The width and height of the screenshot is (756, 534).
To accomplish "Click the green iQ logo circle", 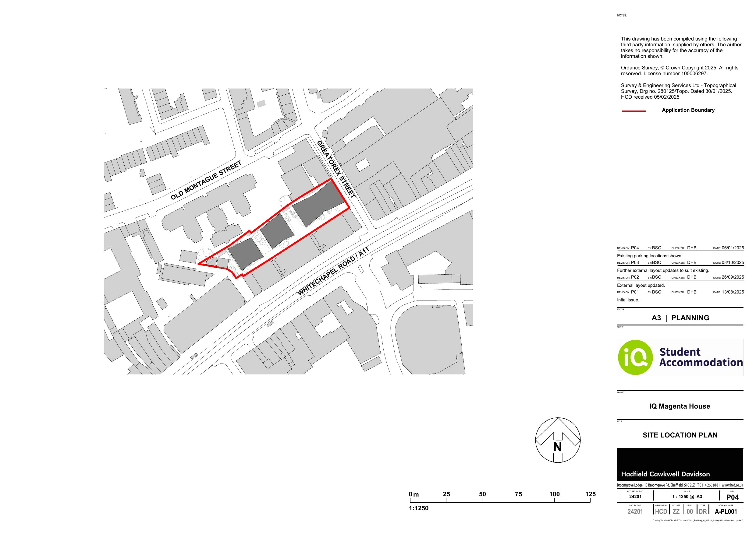I will click(635, 357).
